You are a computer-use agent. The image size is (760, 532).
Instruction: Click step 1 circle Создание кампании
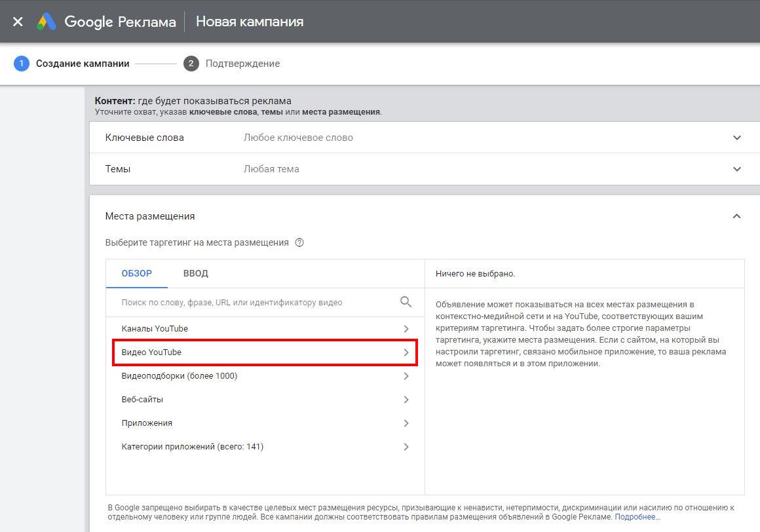(x=22, y=64)
